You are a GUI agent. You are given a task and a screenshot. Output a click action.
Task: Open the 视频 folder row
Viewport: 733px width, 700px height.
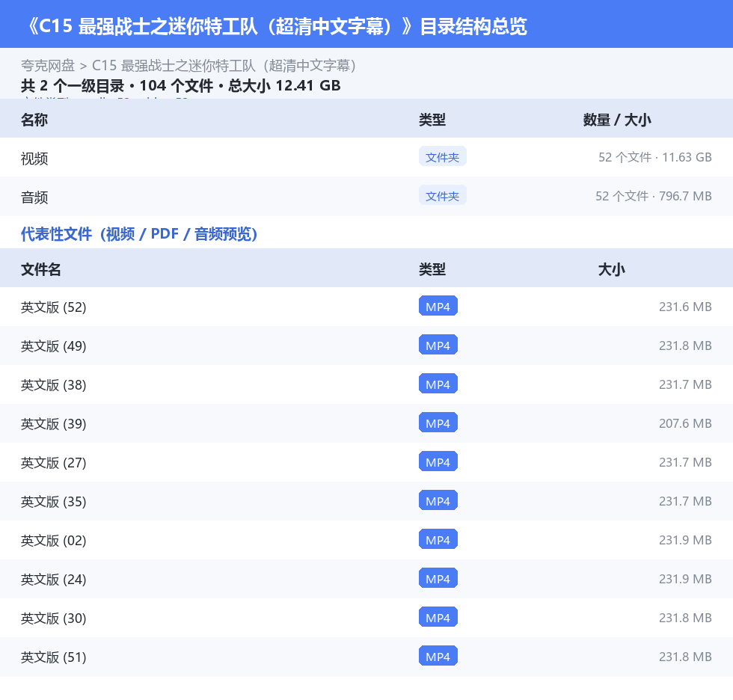(366, 158)
